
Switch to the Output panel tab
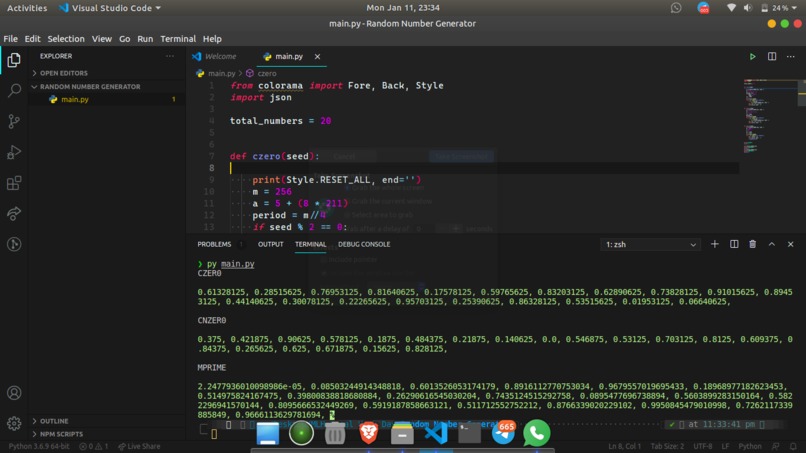tap(270, 244)
